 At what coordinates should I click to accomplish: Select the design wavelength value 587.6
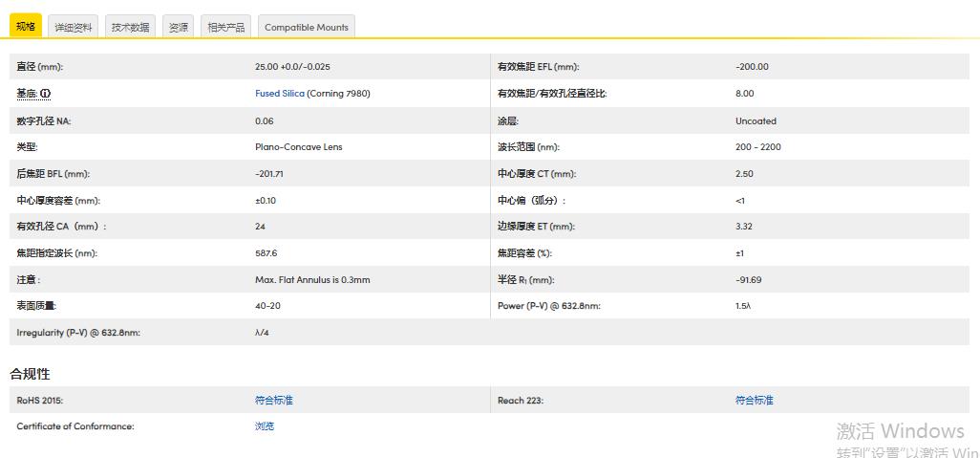266,253
